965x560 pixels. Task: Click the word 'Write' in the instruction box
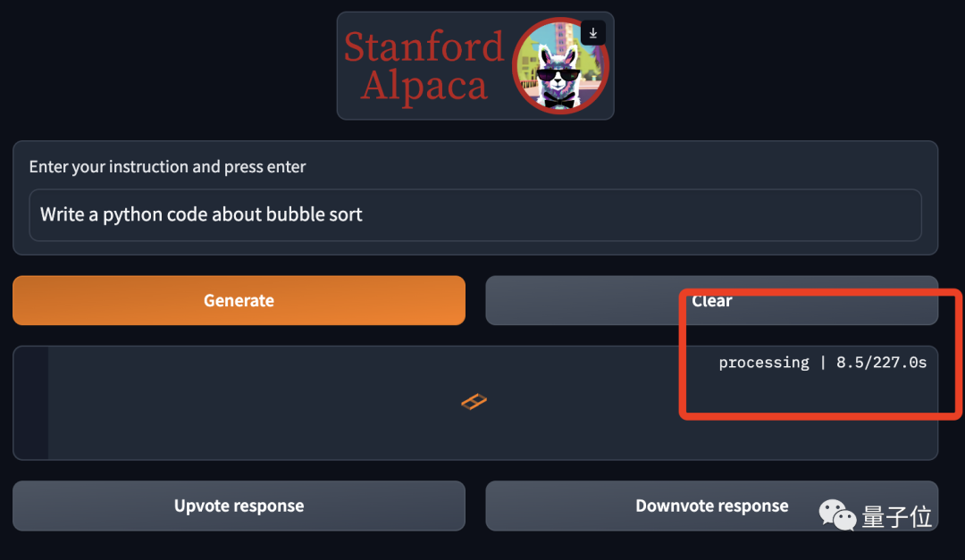[x=63, y=214]
